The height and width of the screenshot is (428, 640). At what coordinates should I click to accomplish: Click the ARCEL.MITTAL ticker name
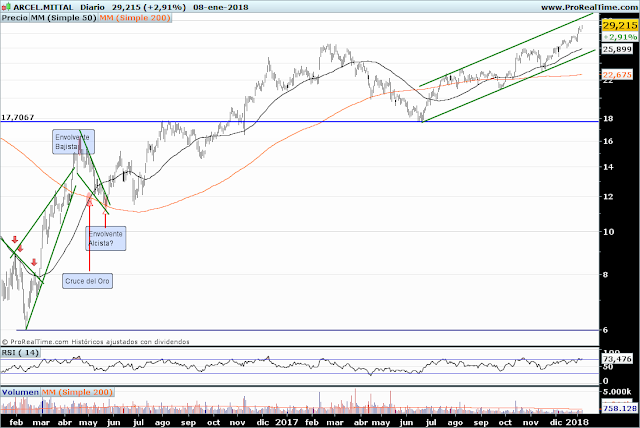(43, 7)
